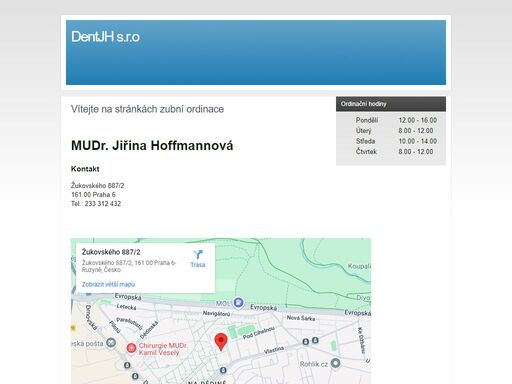Select the Česká pošta mail icon
Viewport: 512px width, 384px height.
tap(111, 343)
